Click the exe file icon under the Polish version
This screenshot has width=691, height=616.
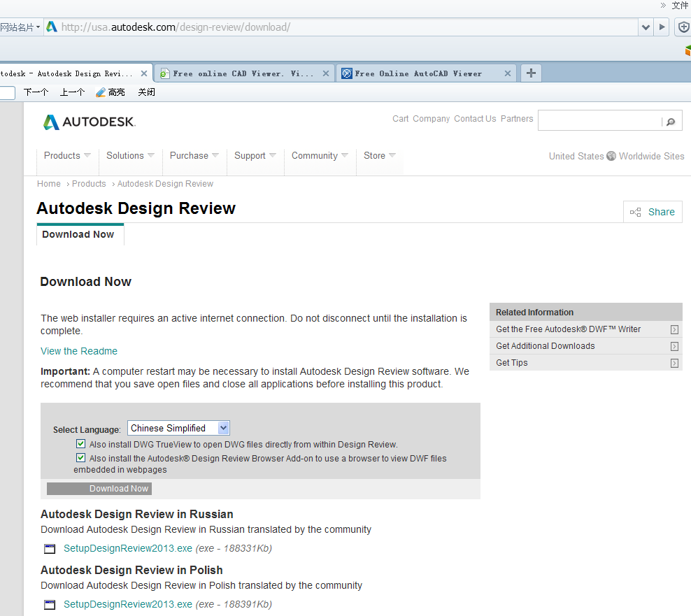pos(50,605)
